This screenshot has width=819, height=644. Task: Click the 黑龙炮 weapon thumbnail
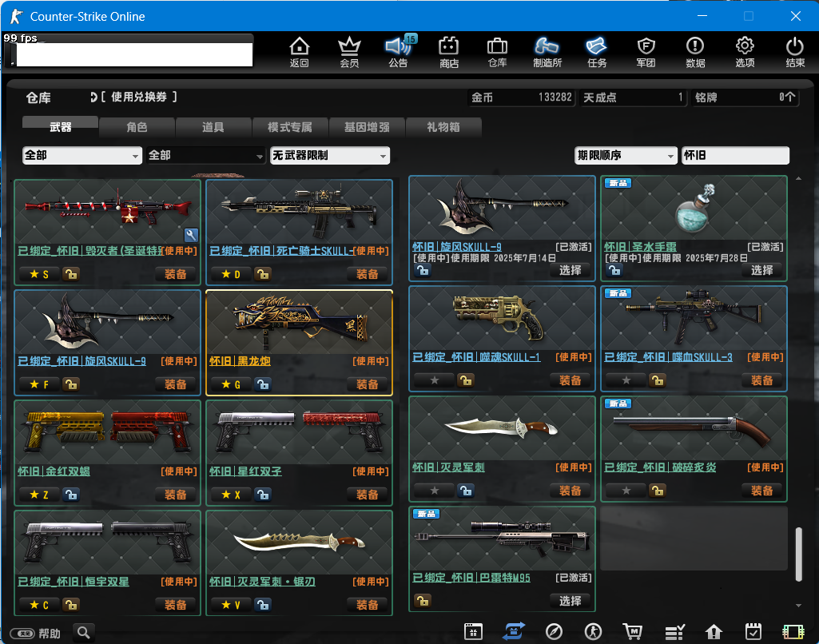click(300, 323)
